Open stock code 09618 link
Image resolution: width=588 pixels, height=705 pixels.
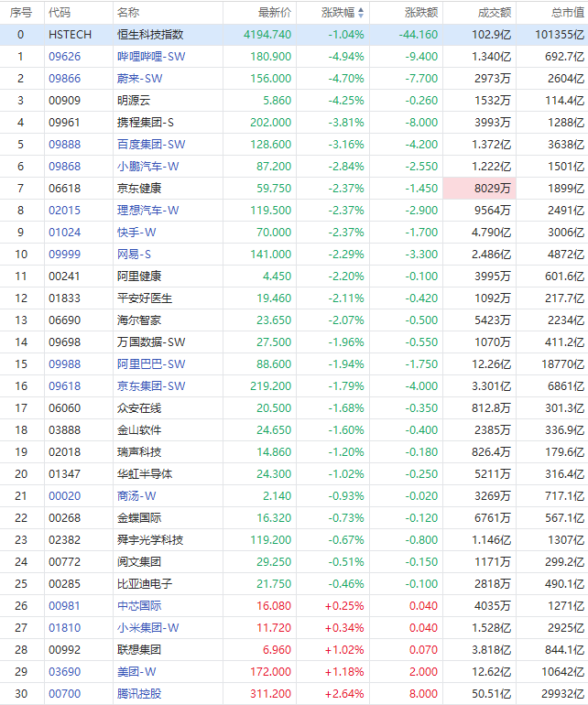coord(65,386)
